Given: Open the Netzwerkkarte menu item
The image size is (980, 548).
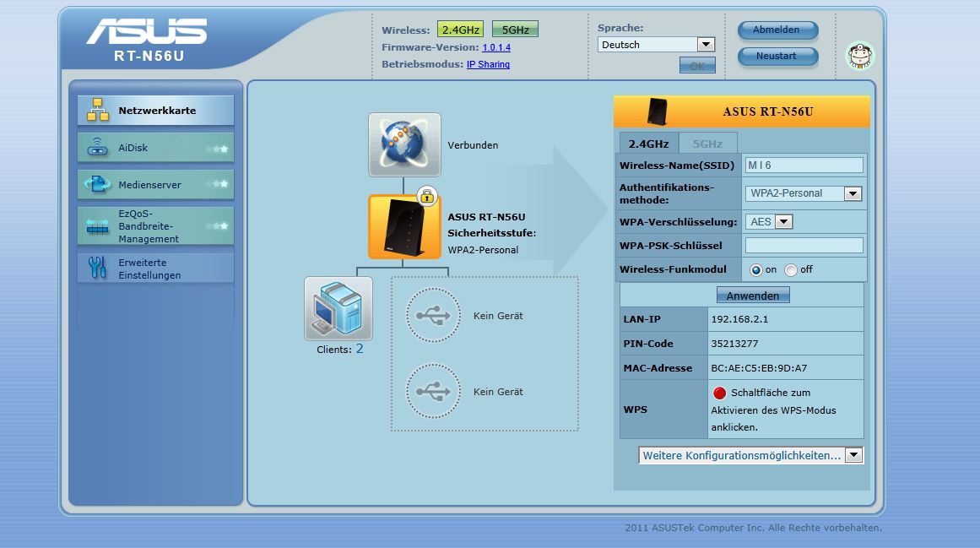Looking at the screenshot, I should pyautogui.click(x=155, y=111).
